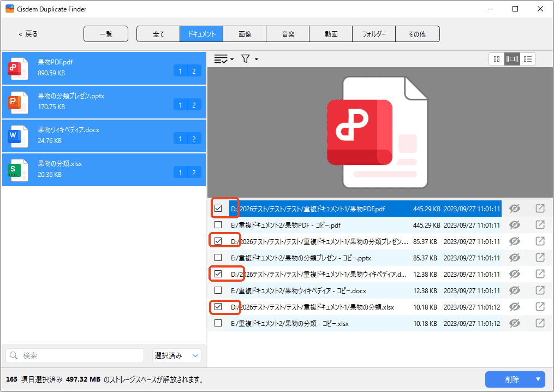554x392 pixels.
Task: Switch to thumbnail grid view icon
Action: point(496,59)
